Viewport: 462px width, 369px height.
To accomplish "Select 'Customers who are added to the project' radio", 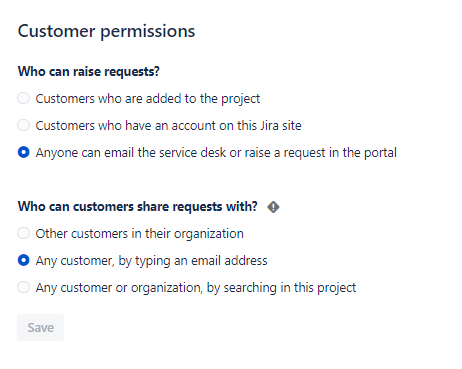I will (x=24, y=98).
